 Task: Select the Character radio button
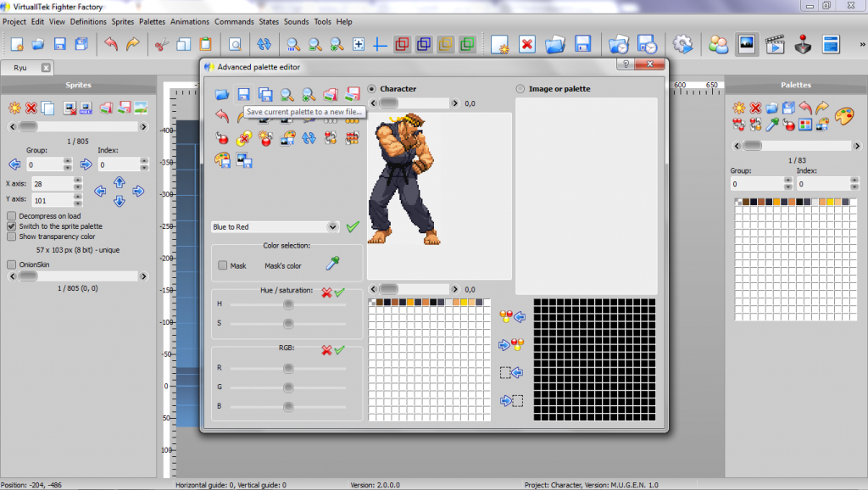[372, 88]
